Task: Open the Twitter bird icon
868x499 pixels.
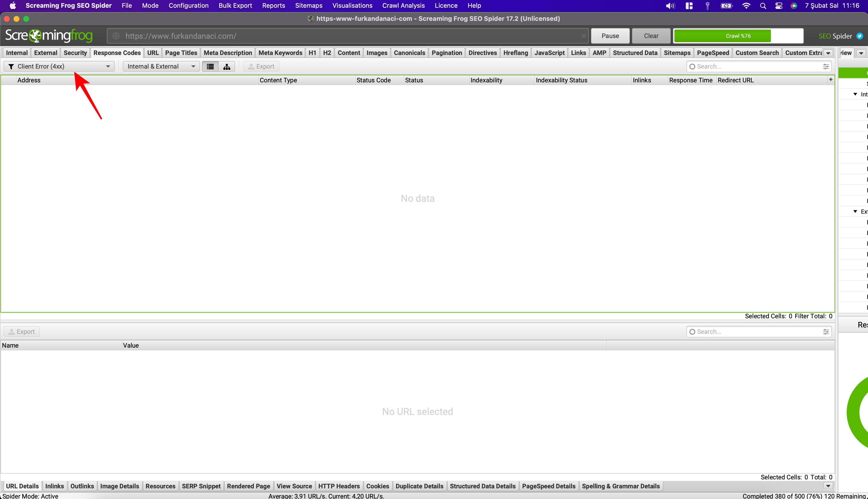Action: 860,36
